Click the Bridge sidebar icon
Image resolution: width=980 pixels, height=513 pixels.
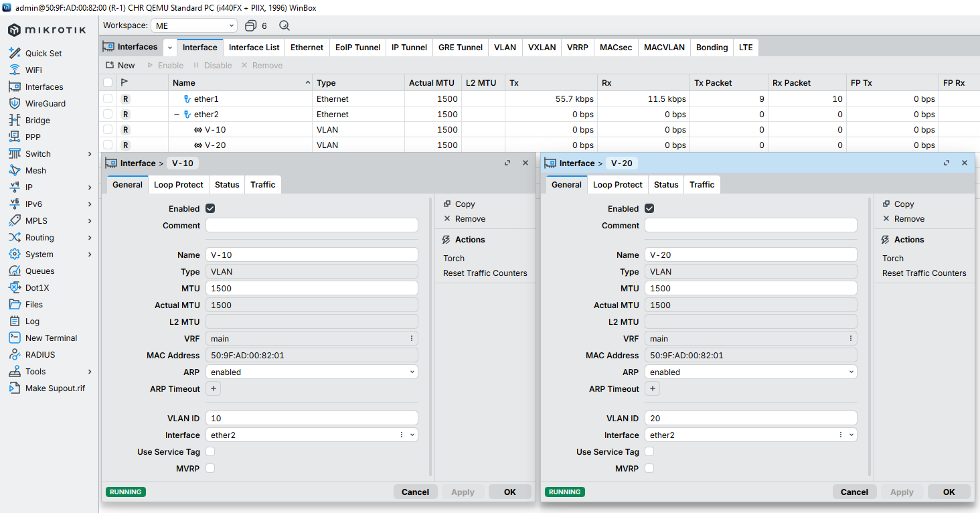[15, 121]
